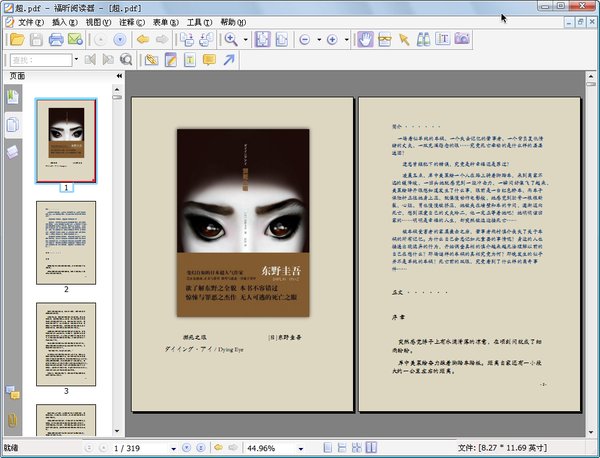Select the Hand tool
The width and height of the screenshot is (600, 458).
coord(366,39)
